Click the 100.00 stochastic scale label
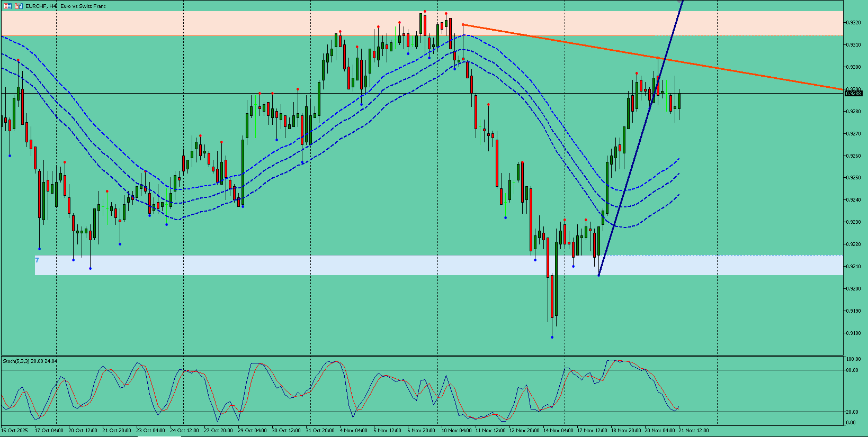868x437 pixels. coord(853,359)
